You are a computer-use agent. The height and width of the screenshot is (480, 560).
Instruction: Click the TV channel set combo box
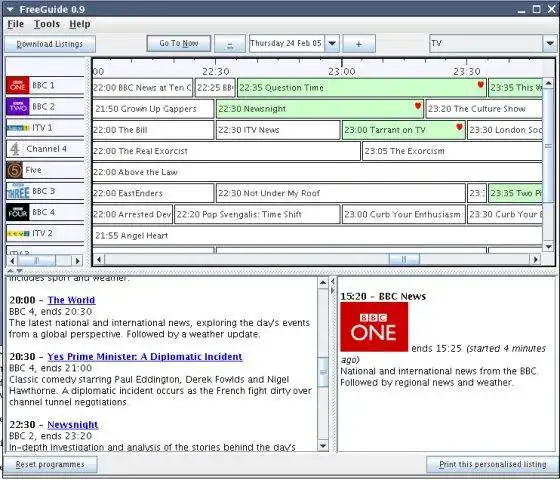[x=492, y=44]
